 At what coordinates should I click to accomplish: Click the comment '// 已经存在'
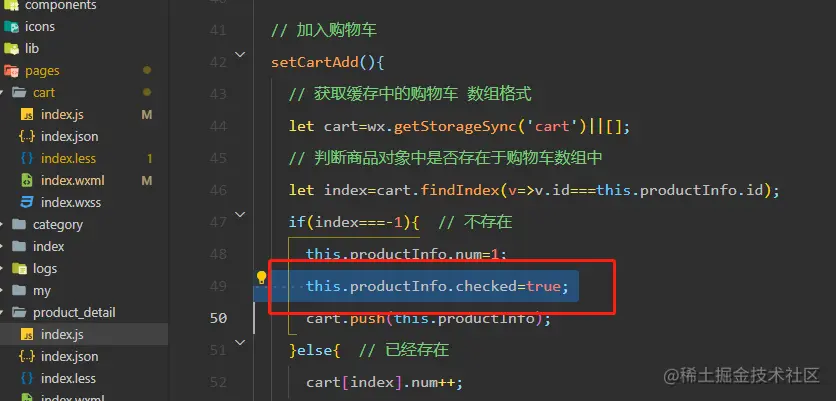point(404,350)
